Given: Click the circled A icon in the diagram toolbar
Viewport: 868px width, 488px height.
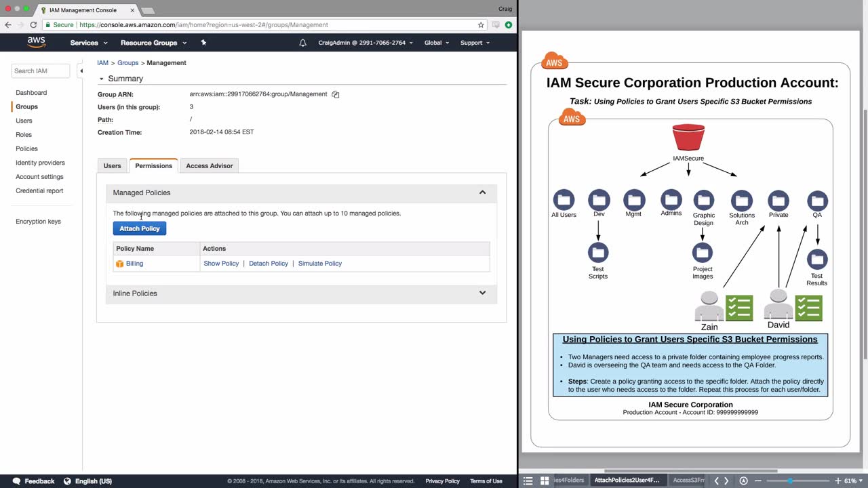Looking at the screenshot, I should coord(743,481).
